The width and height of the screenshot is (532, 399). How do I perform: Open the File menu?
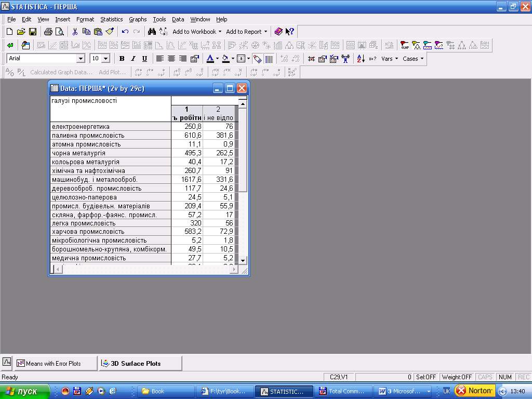pyautogui.click(x=11, y=19)
